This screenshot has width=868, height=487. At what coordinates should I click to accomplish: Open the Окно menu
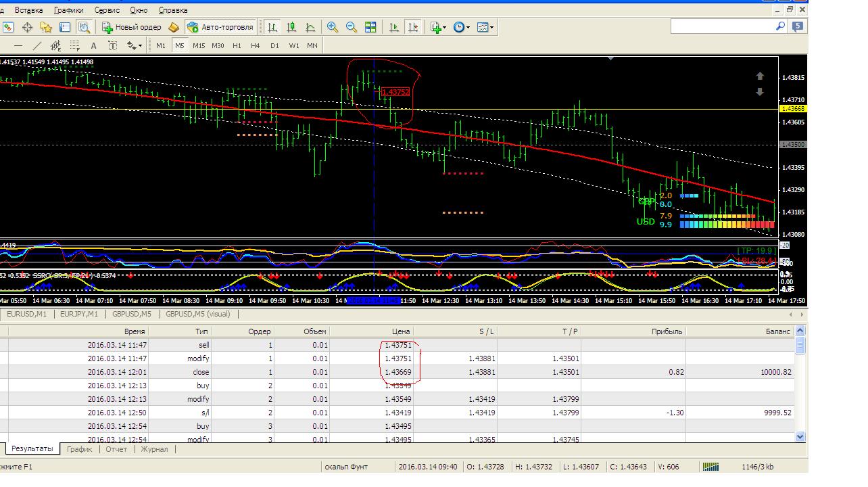coord(139,10)
